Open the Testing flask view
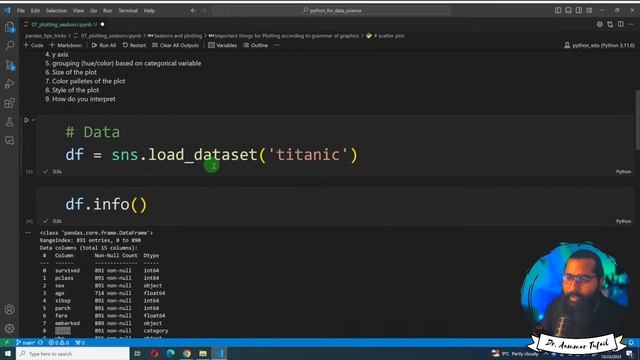Image resolution: width=640 pixels, height=360 pixels. [9, 122]
